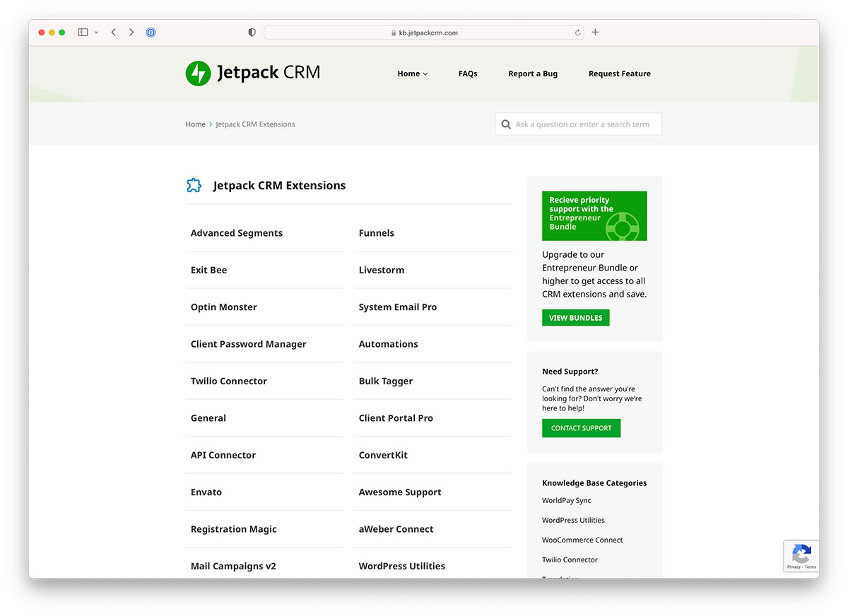Select Request Feature in navigation

[620, 73]
